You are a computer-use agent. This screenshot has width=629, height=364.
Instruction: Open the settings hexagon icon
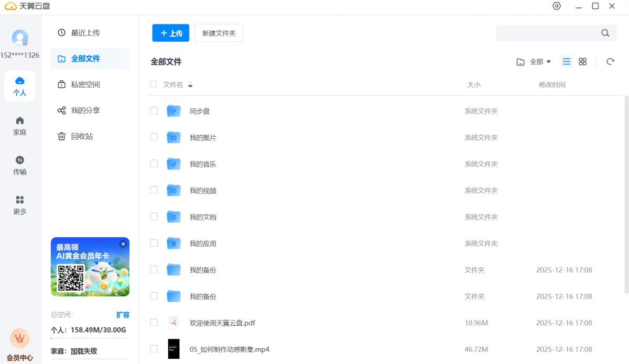[x=557, y=6]
